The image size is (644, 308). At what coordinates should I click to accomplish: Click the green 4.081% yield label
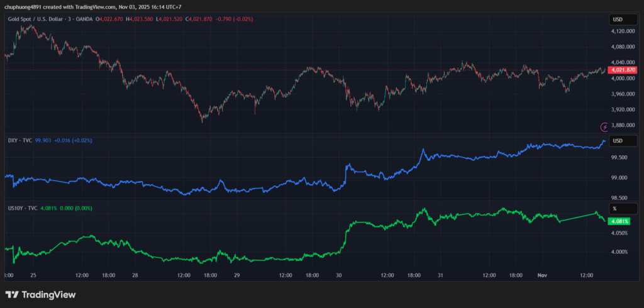coord(620,221)
